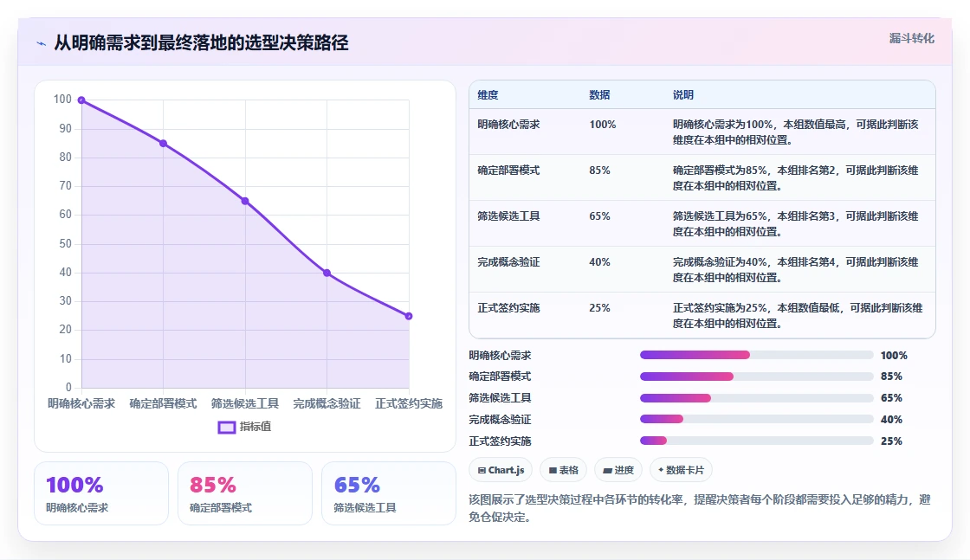Screen dimensions: 970x560
Task: Click the 25% value in the table
Action: coord(599,308)
